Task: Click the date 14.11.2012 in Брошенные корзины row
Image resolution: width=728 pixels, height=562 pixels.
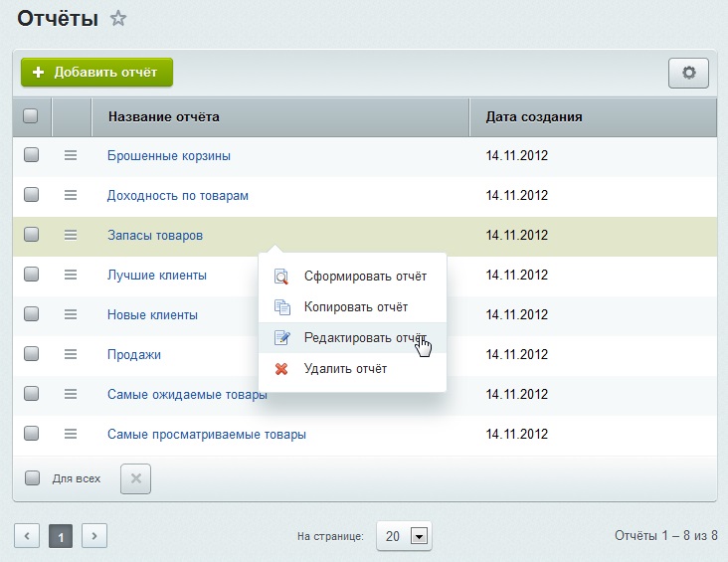Action: click(x=517, y=155)
